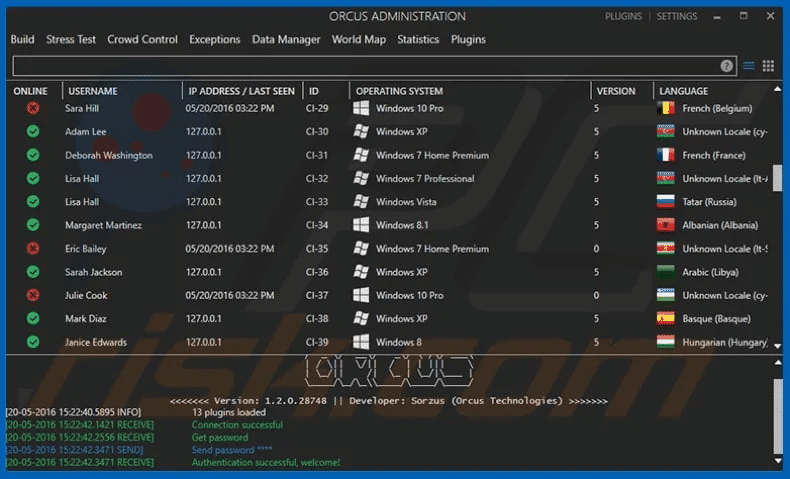Open the Build menu
This screenshot has height=479, width=790.
22,40
